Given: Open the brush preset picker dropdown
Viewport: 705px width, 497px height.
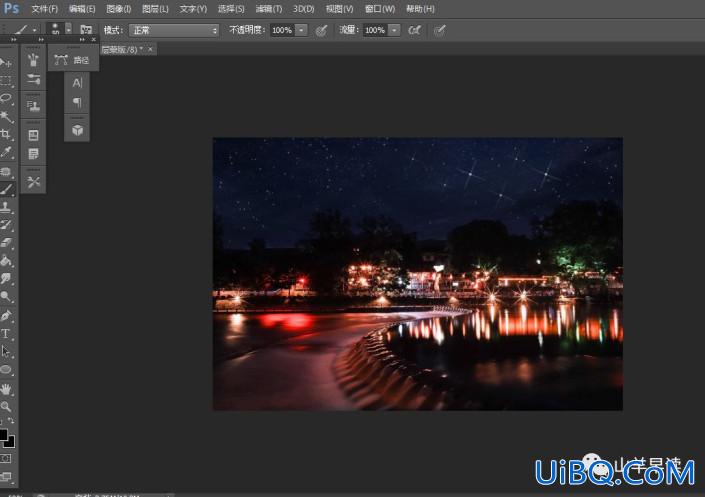Looking at the screenshot, I should pos(69,30).
